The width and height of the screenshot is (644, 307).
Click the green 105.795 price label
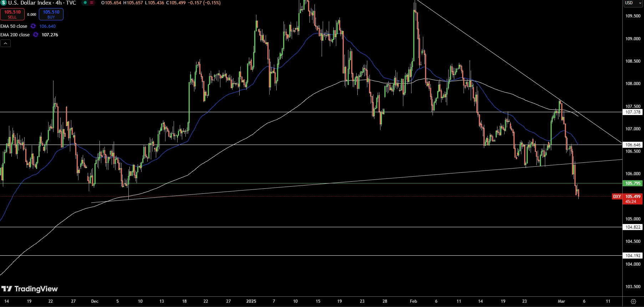point(633,183)
